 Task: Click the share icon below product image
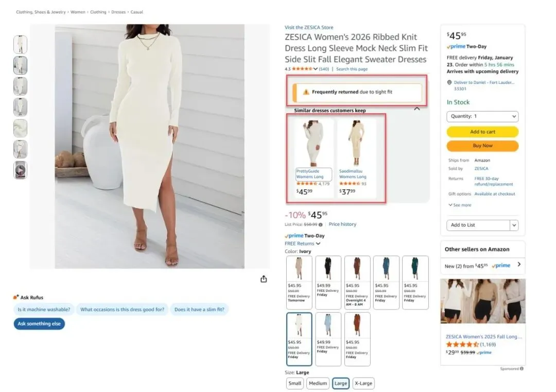pyautogui.click(x=264, y=279)
